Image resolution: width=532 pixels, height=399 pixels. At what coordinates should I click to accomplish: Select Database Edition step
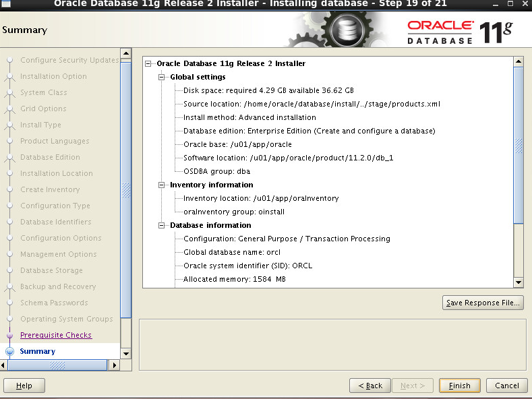click(50, 157)
